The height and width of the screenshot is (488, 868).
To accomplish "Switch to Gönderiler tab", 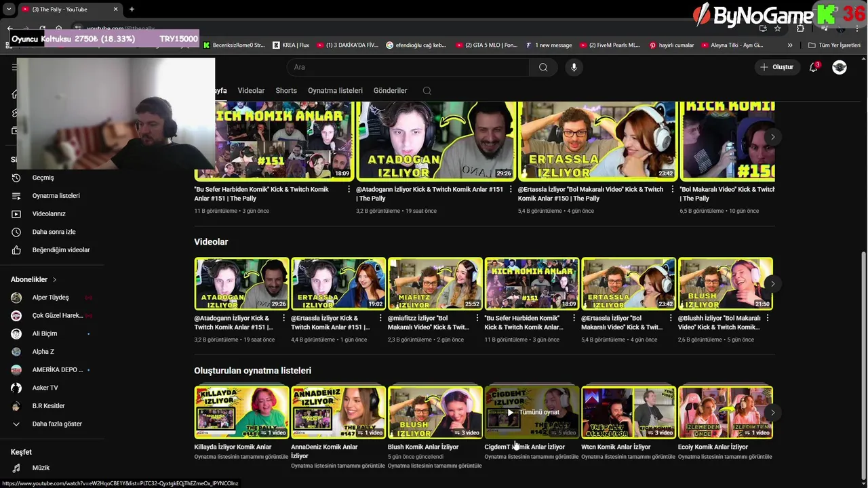I will coord(390,91).
